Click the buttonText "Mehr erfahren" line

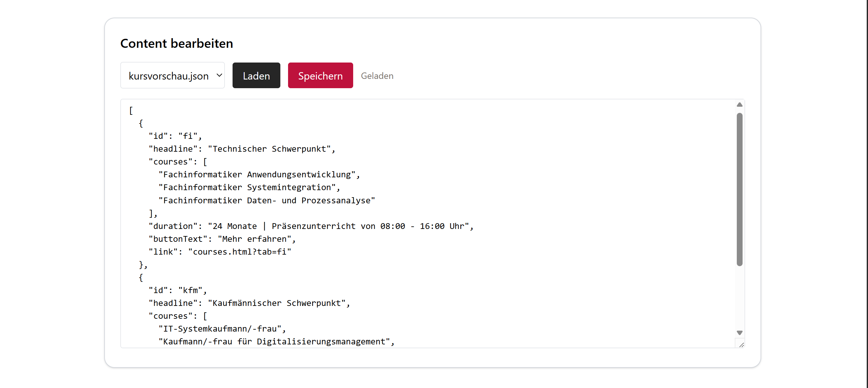[222, 239]
